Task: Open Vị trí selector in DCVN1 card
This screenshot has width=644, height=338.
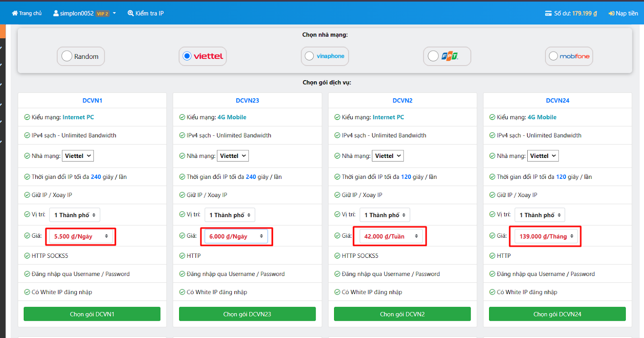Action: coord(75,215)
